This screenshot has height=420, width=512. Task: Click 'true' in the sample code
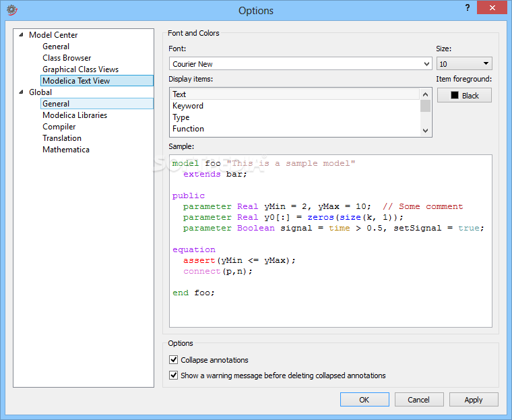pos(469,228)
